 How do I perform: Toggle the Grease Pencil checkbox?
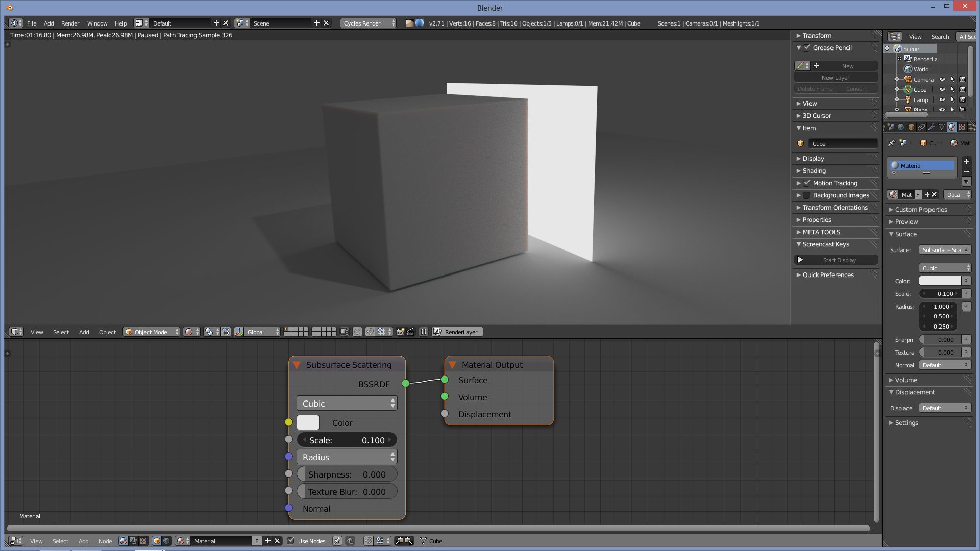(x=807, y=47)
